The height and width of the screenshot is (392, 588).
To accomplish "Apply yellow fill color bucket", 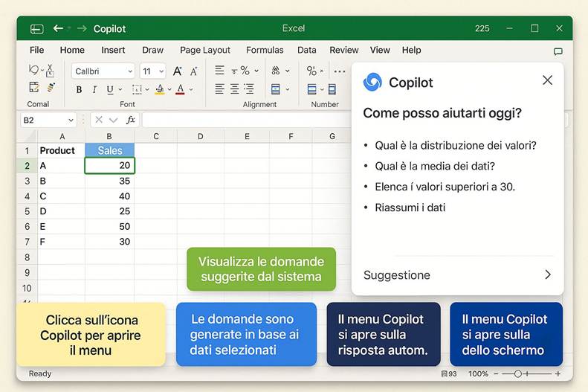I will click(160, 89).
